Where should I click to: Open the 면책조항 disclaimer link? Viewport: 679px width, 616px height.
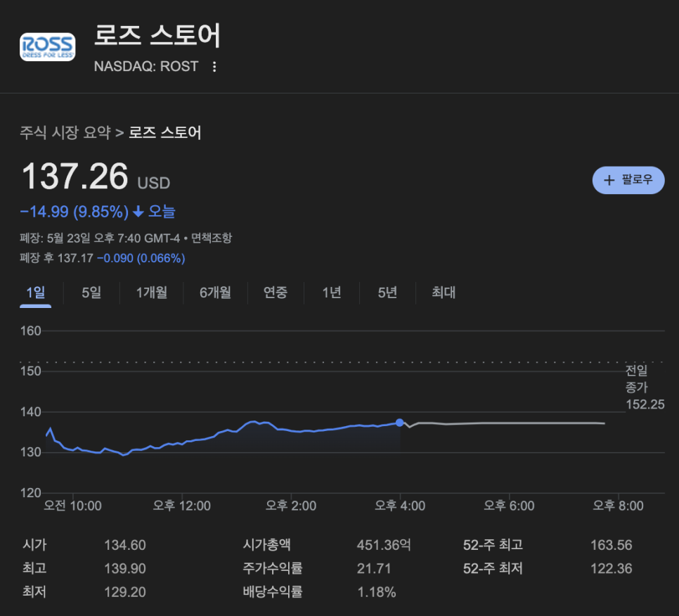[x=212, y=238]
